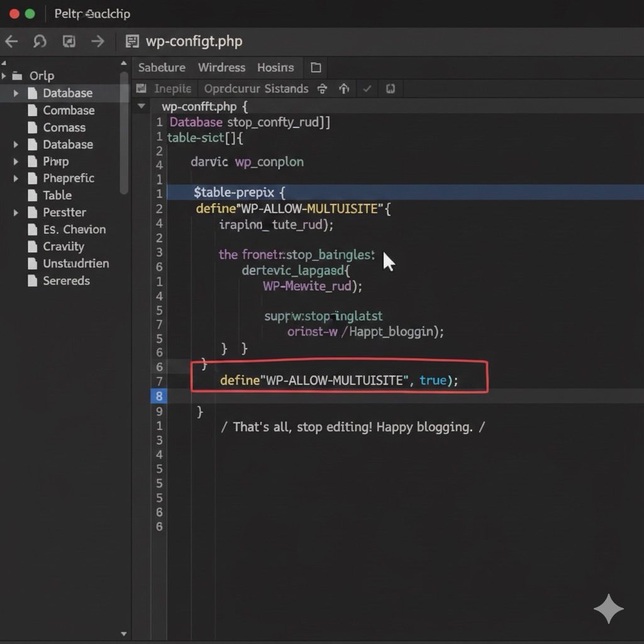Screen dimensions: 644x644
Task: Click the highlighted line number 8 in gutter
Action: [x=159, y=396]
